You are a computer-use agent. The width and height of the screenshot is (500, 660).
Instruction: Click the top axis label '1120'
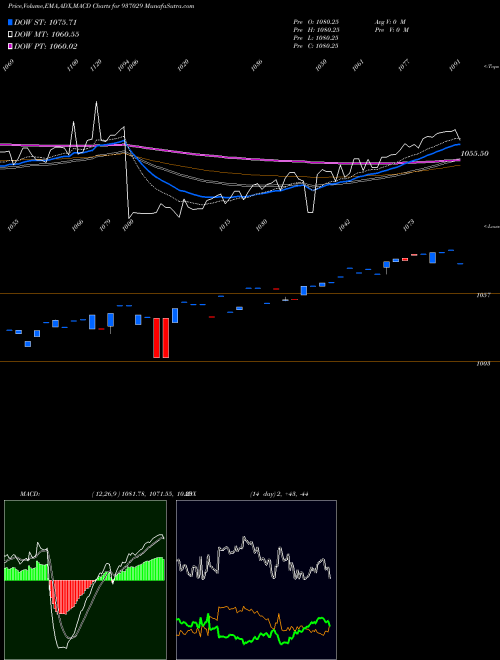[96, 65]
